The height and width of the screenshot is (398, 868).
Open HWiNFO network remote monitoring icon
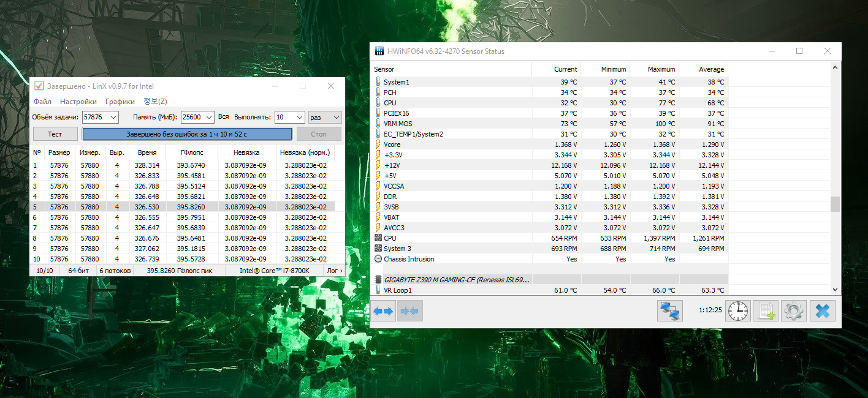[x=669, y=311]
